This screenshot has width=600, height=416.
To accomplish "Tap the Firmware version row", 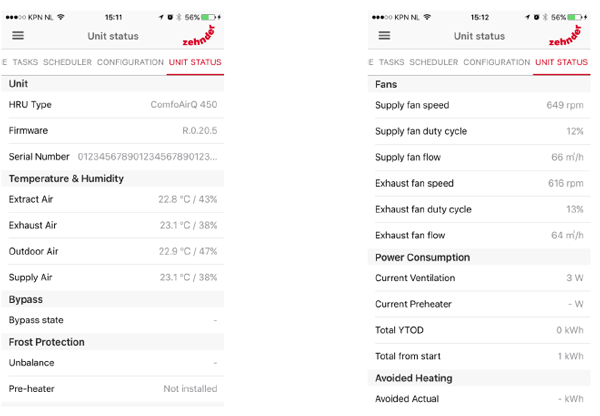I will pos(112,131).
